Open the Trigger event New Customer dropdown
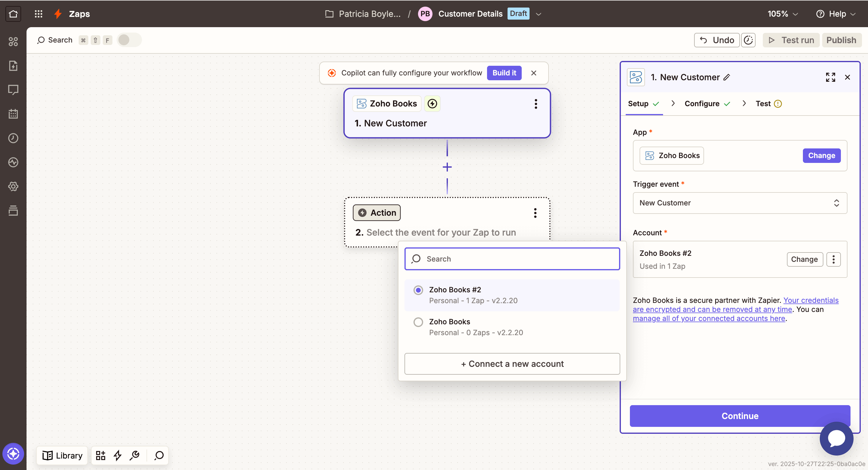 [740, 203]
